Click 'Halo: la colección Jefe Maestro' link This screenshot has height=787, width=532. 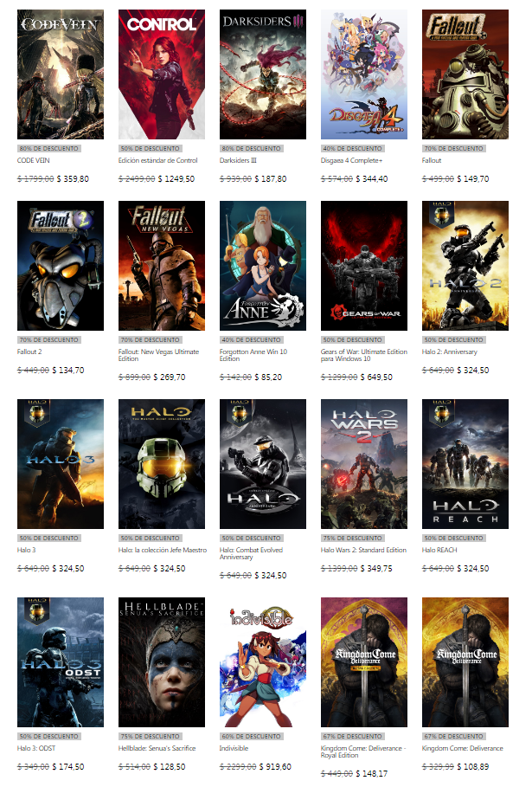(163, 550)
